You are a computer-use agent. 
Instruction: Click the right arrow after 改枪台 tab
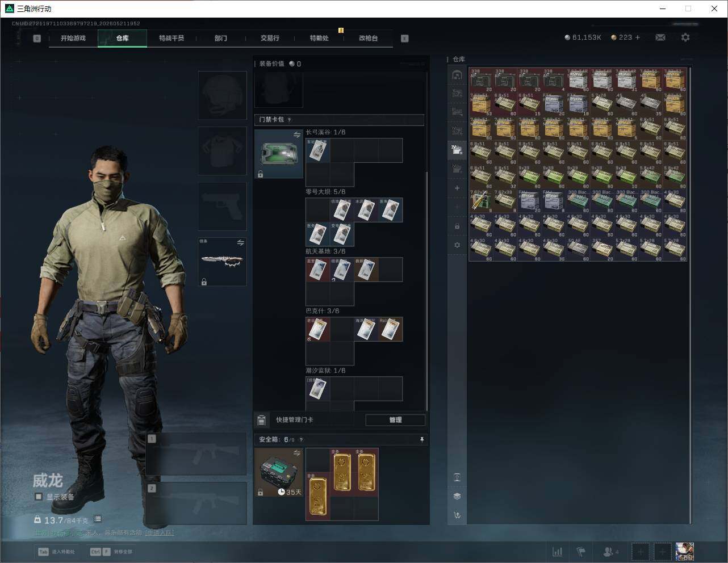[x=405, y=39]
